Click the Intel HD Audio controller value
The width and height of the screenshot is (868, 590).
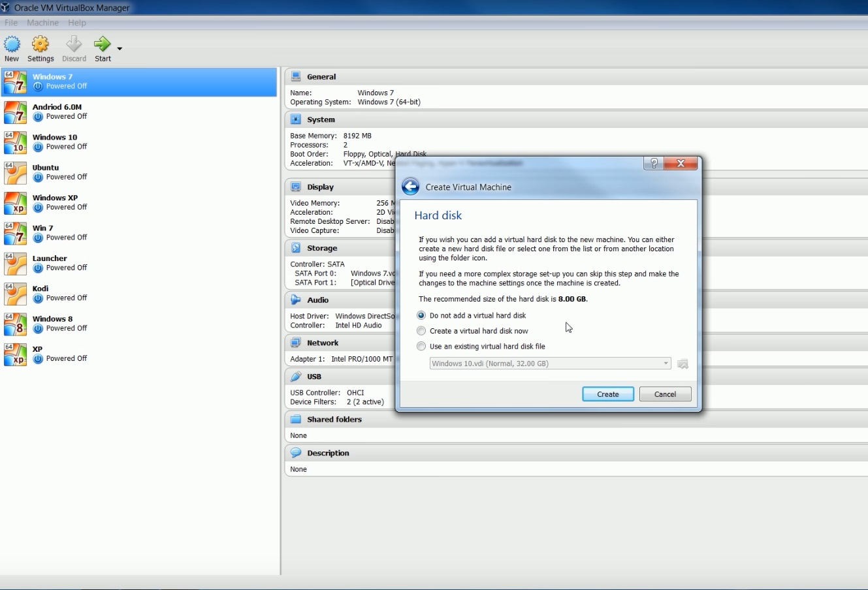tap(359, 325)
